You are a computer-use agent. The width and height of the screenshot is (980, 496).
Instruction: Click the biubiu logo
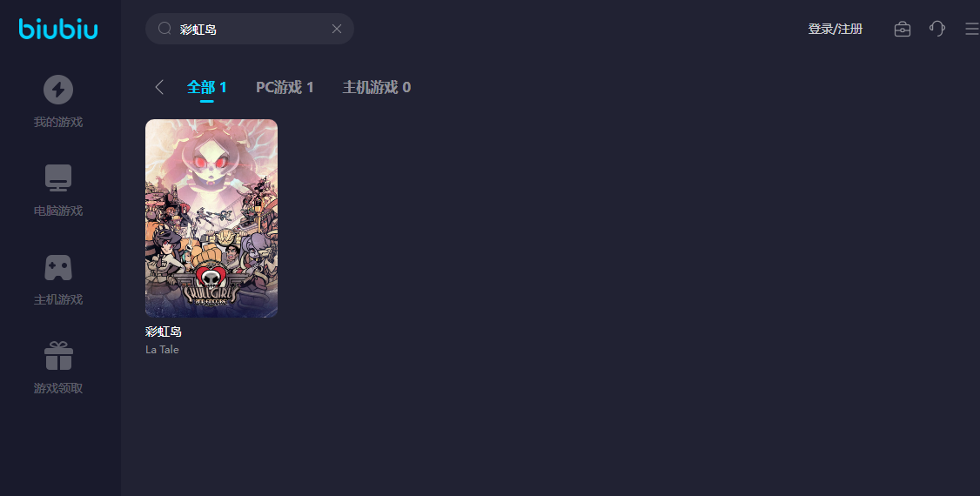pyautogui.click(x=58, y=29)
